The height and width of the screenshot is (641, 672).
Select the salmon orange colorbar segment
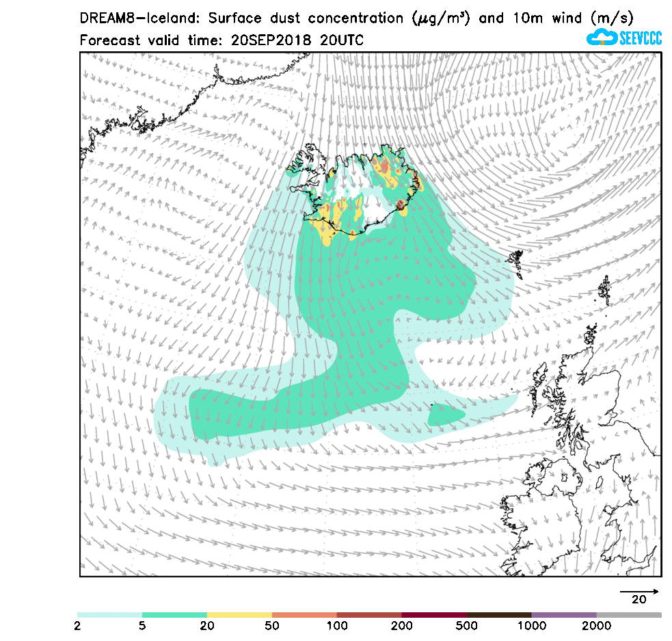pyautogui.click(x=304, y=615)
